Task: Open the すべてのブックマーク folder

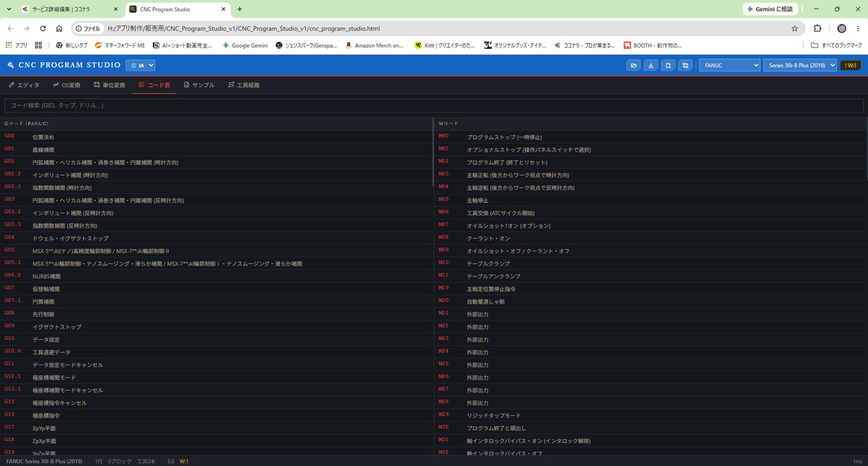Action: [x=837, y=45]
